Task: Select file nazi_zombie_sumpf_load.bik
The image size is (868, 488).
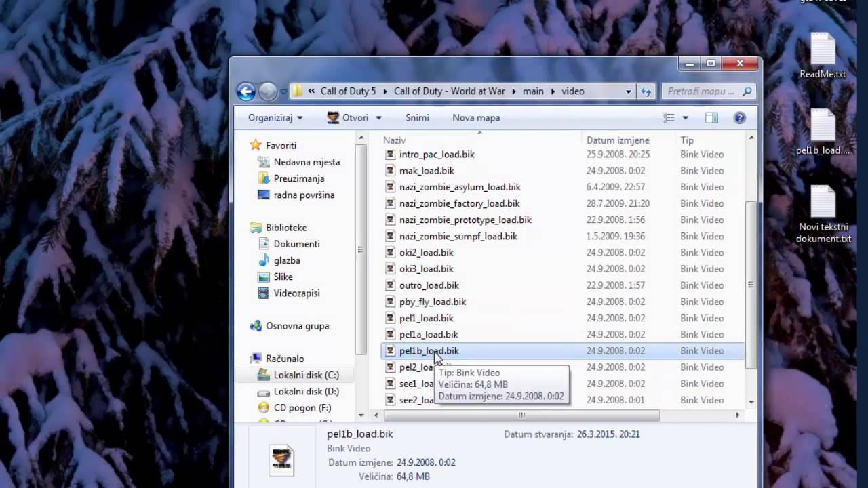Action: coord(458,237)
